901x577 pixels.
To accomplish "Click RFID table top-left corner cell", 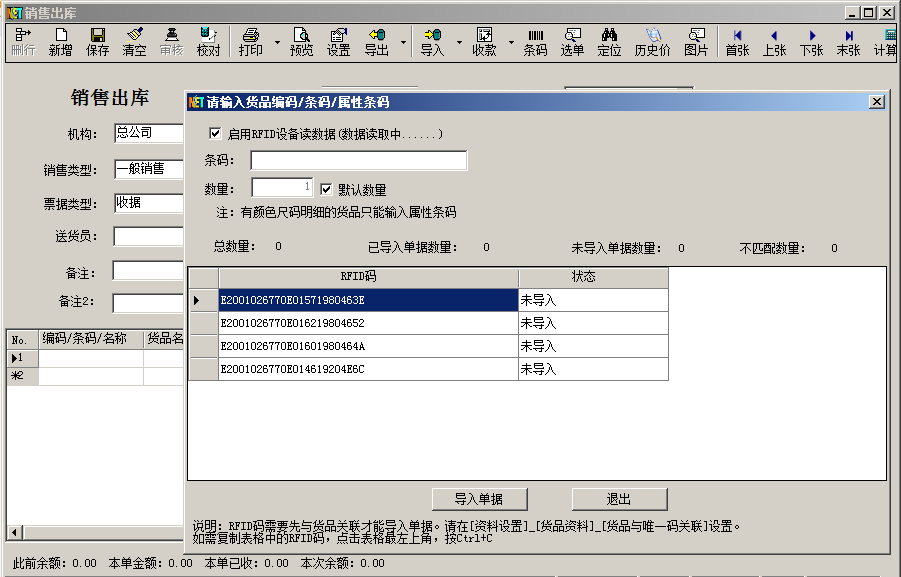I will click(203, 277).
